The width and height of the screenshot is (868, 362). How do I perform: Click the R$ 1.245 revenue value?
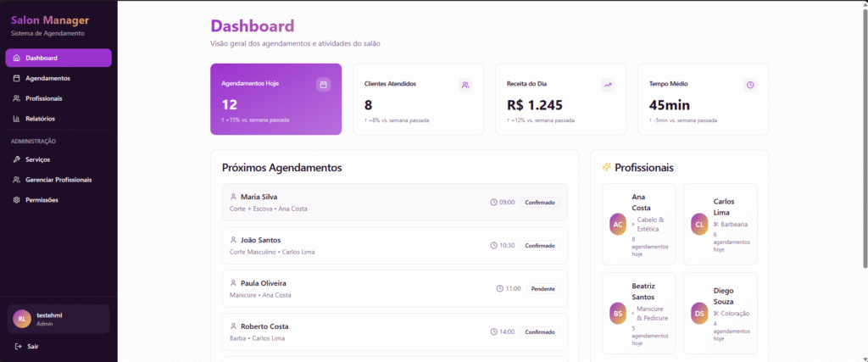pyautogui.click(x=535, y=105)
